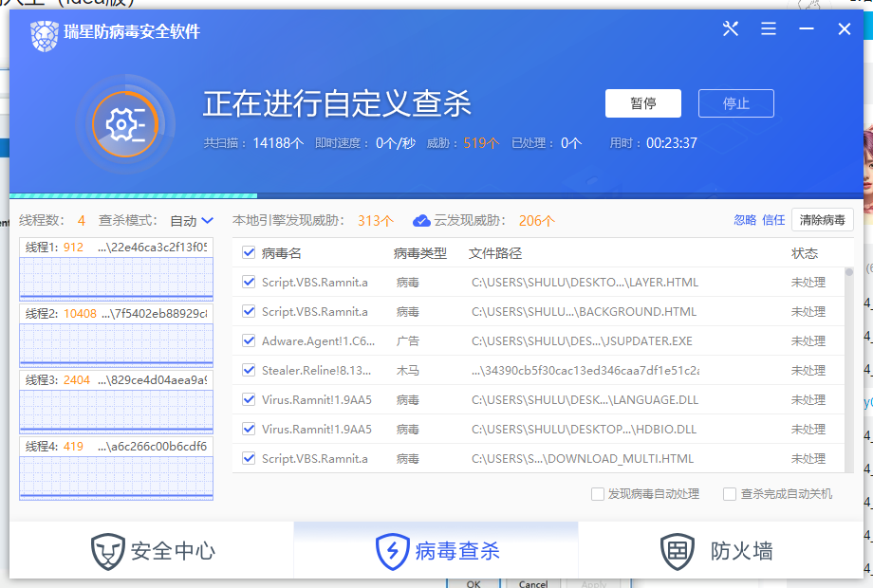
Task: Click the 停止 stop button
Action: 736,103
